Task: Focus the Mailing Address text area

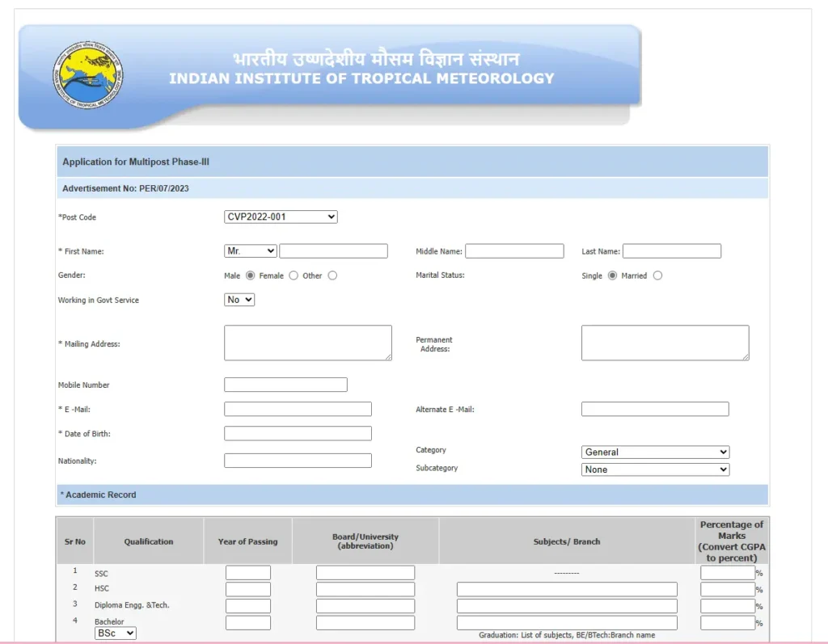Action: click(x=307, y=343)
